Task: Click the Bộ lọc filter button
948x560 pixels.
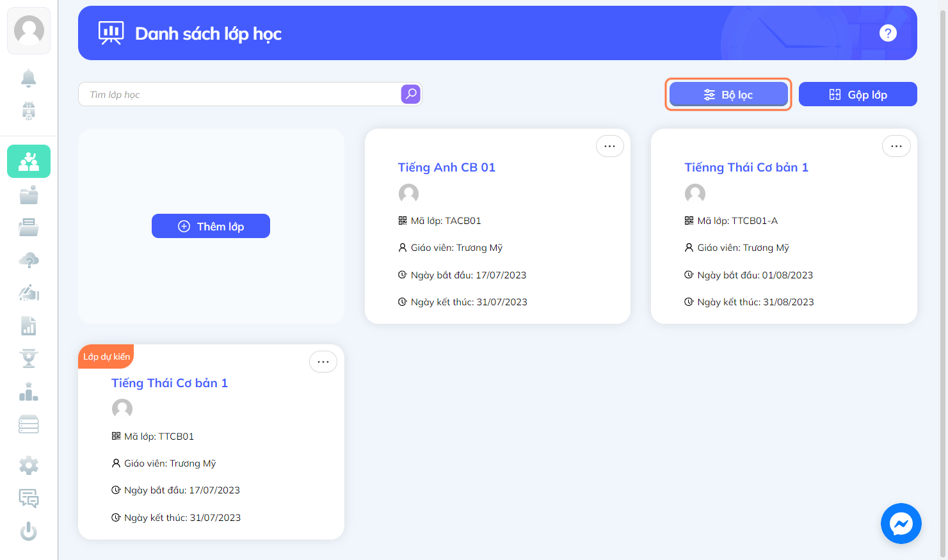Action: click(728, 94)
